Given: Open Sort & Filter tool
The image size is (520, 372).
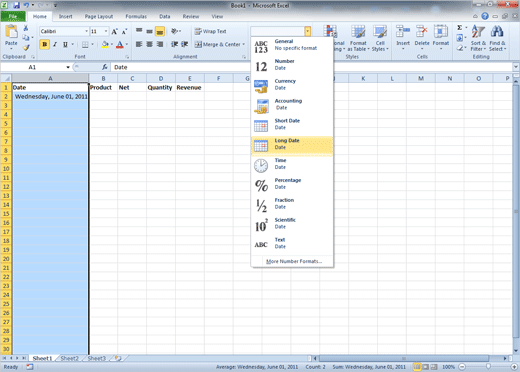Looking at the screenshot, I should pos(478,38).
